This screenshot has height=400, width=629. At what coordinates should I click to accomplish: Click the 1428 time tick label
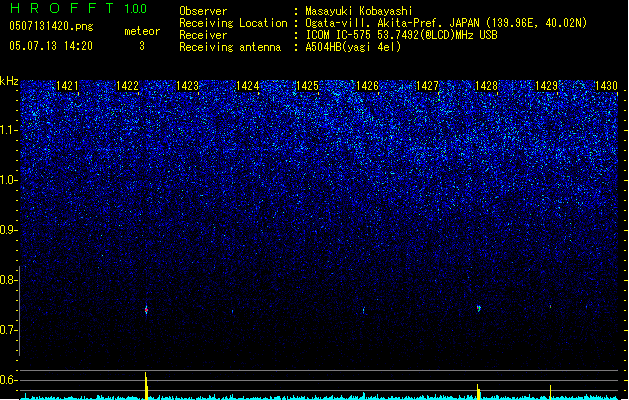[486, 86]
